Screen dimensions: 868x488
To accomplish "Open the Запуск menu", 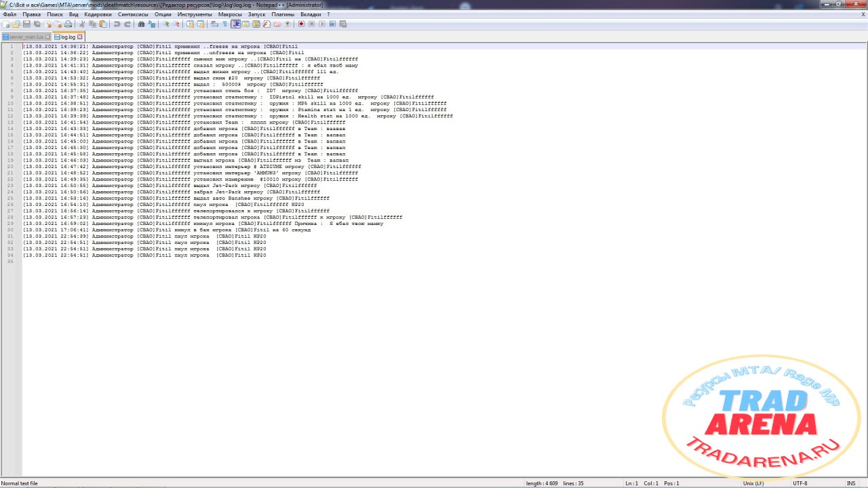I will pyautogui.click(x=257, y=14).
